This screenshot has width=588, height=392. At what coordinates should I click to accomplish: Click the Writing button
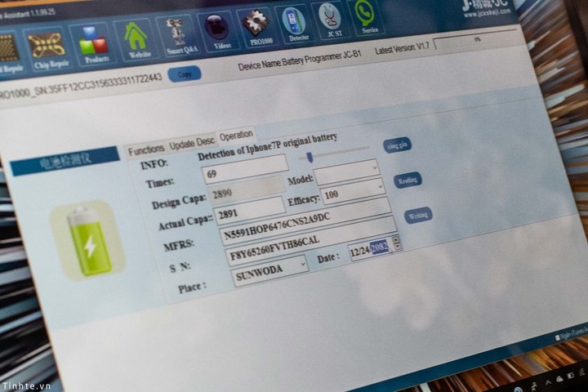tap(418, 216)
